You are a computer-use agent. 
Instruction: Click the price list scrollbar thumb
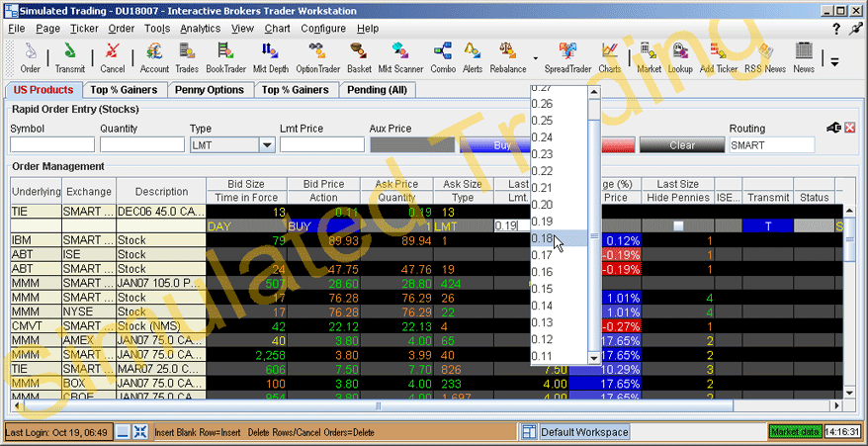pos(594,235)
